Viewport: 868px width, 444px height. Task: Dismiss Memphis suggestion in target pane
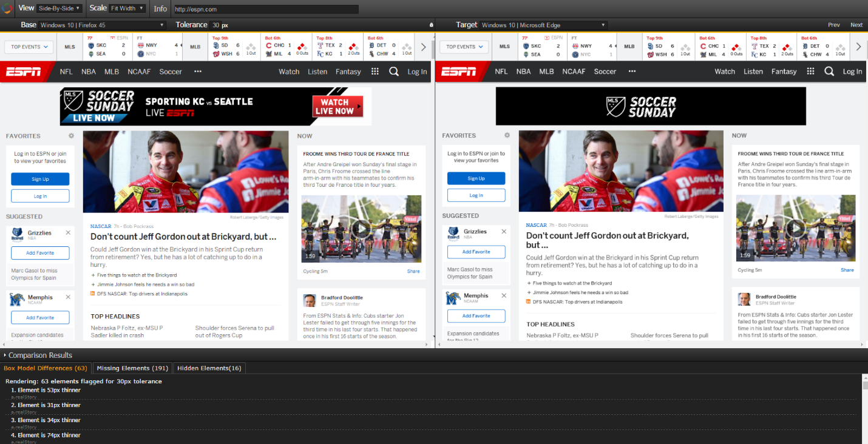click(x=504, y=295)
